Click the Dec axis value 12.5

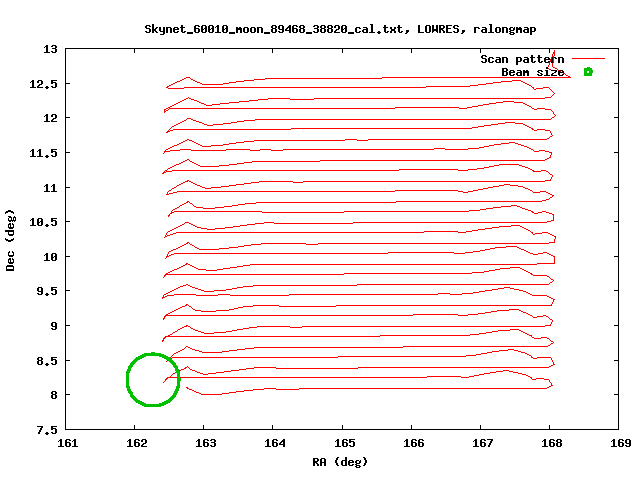pos(43,84)
